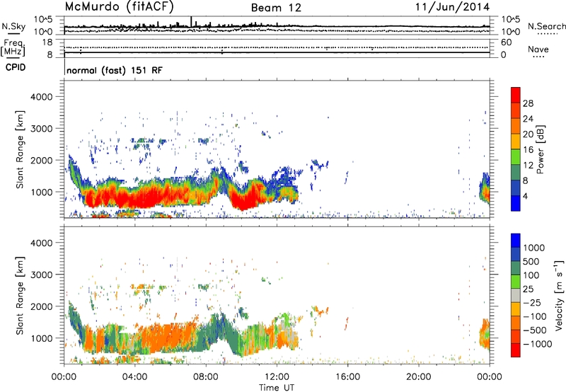Click the 20:00 time axis tick label

(418, 377)
